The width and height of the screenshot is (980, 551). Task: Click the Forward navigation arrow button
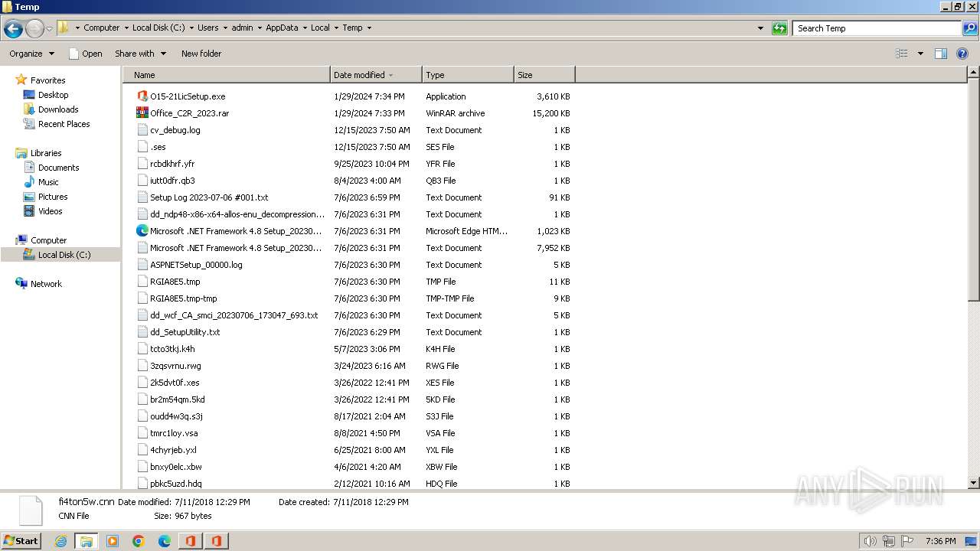pyautogui.click(x=34, y=28)
